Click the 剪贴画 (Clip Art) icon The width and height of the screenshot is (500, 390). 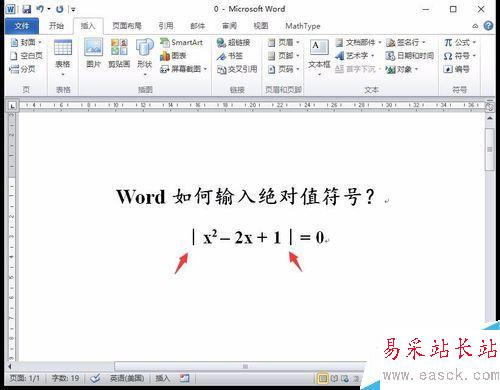pyautogui.click(x=119, y=53)
